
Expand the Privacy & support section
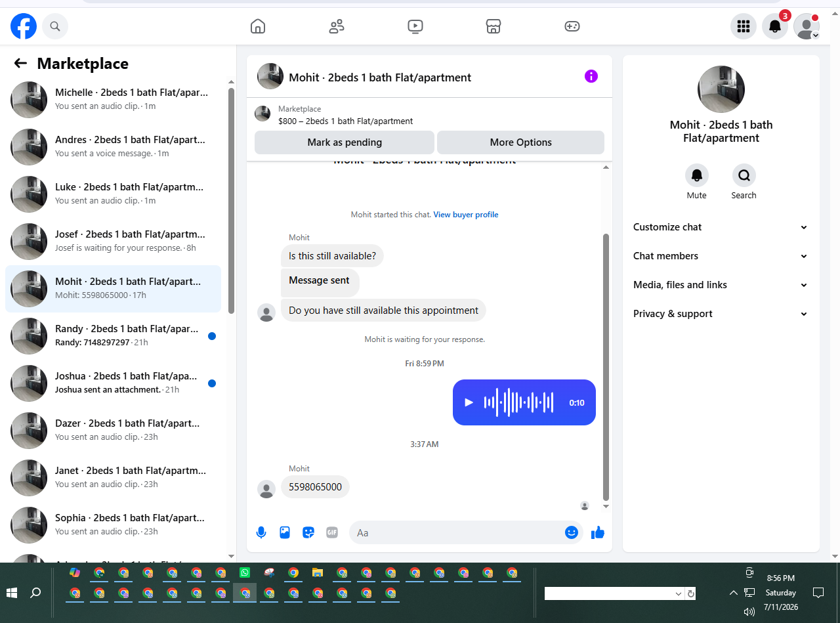click(x=721, y=314)
